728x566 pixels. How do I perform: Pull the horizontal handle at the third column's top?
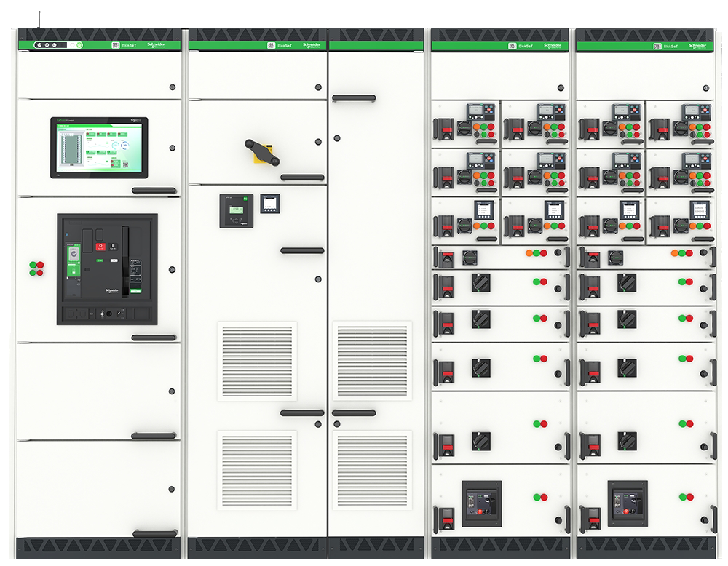pos(354,98)
